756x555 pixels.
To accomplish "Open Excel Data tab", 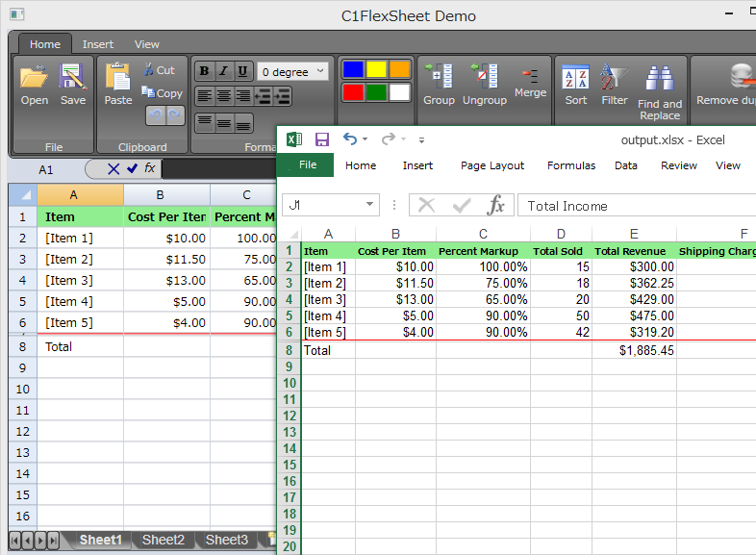I will 626,165.
